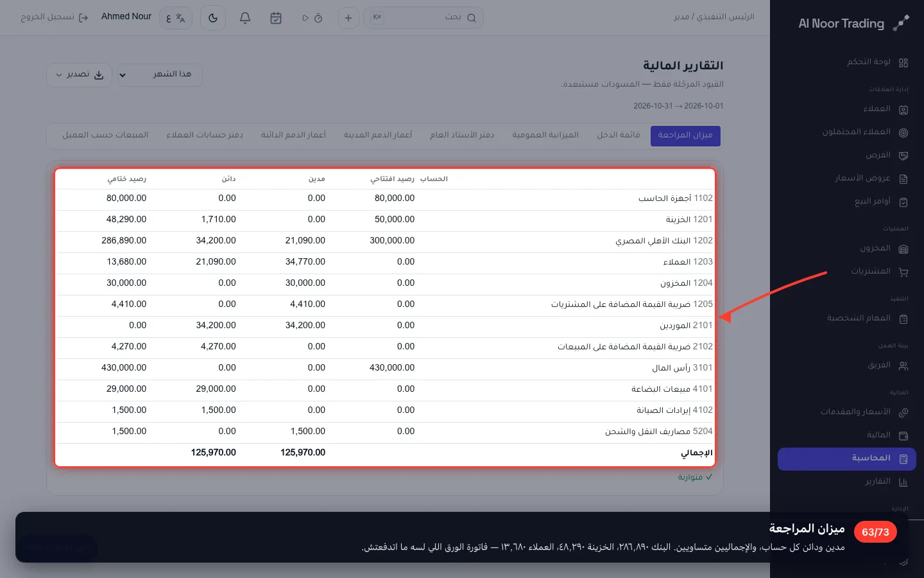Open the calendar icon in the top bar
This screenshot has width=924, height=578.
tap(276, 18)
